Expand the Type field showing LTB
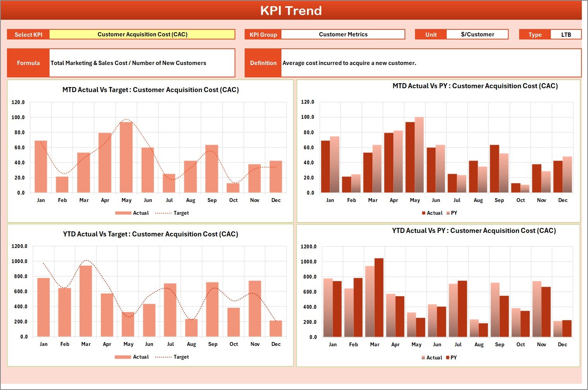This screenshot has width=588, height=390. coord(566,34)
